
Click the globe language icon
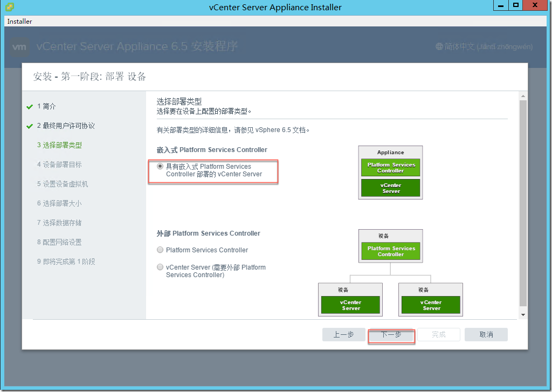pos(439,46)
